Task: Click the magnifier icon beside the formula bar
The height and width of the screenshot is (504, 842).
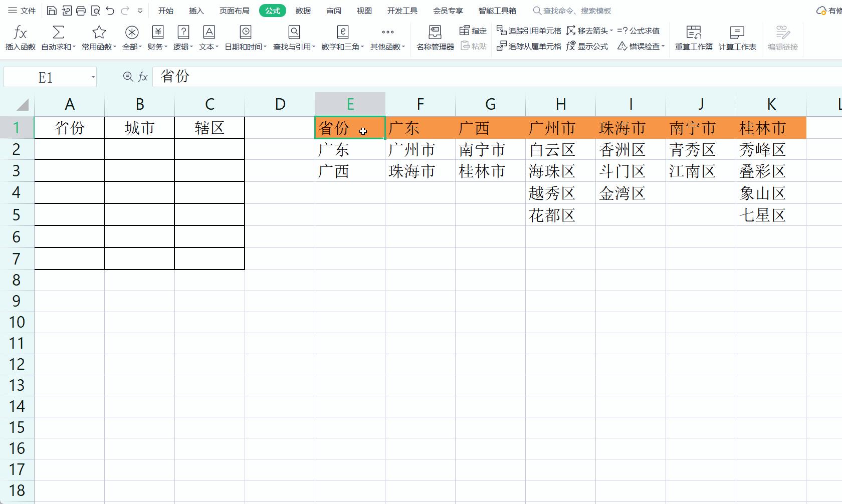Action: coord(128,77)
